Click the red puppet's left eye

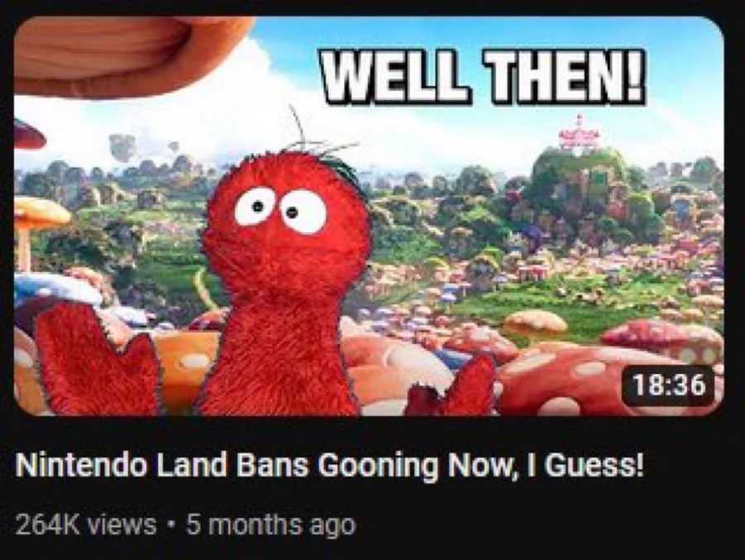(x=255, y=206)
